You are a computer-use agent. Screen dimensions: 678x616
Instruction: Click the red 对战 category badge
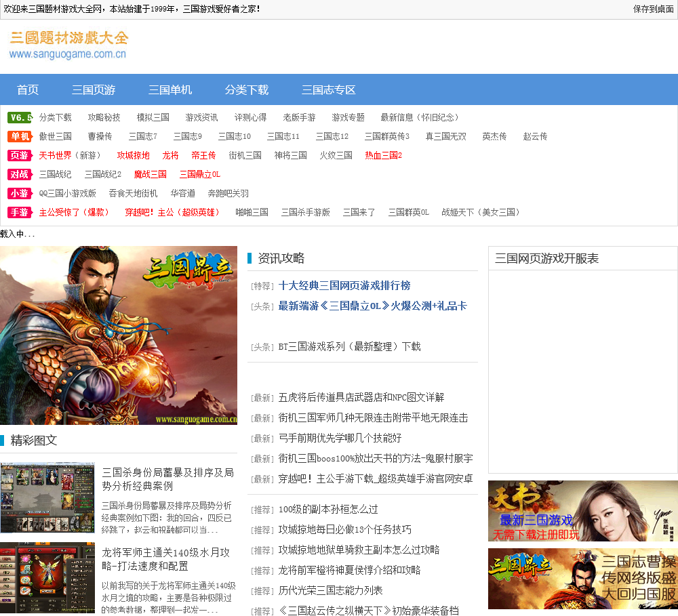tap(20, 175)
